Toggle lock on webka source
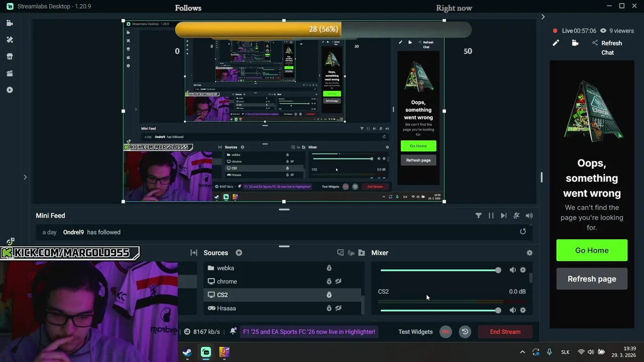This screenshot has width=644, height=362. pyautogui.click(x=329, y=268)
